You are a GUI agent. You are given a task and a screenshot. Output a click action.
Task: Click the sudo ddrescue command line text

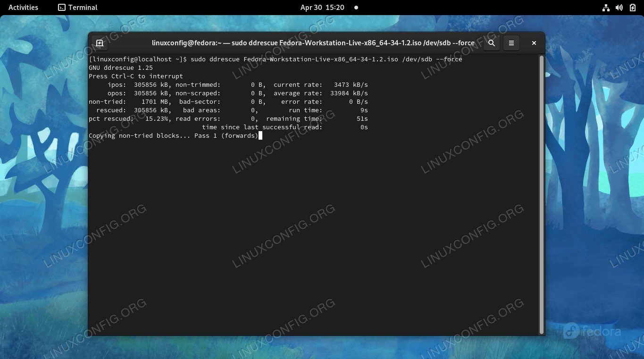coord(326,59)
